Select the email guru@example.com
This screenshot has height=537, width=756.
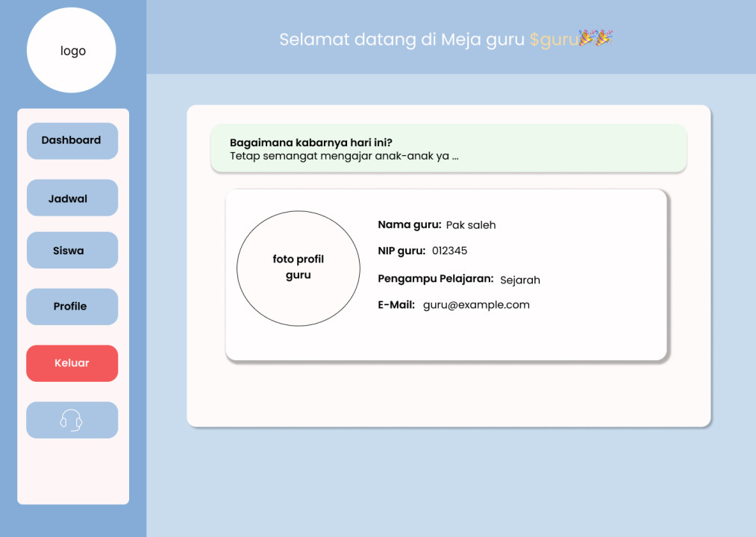coord(476,304)
